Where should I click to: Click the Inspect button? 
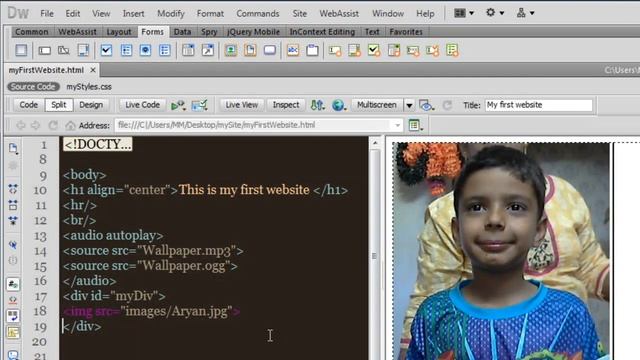pos(286,105)
